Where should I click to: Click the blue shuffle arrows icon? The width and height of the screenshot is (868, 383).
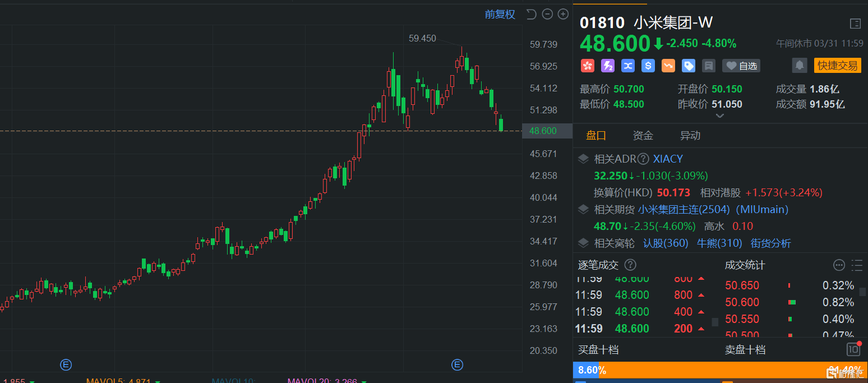(x=627, y=66)
